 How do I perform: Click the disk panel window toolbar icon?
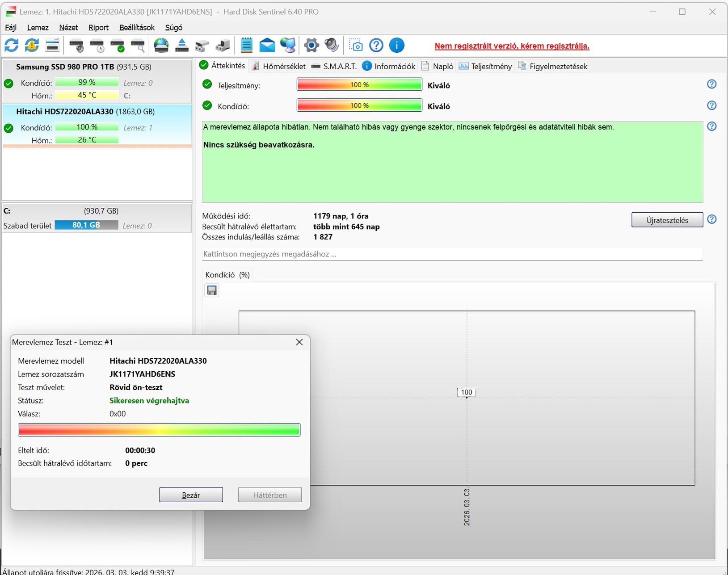pyautogui.click(x=52, y=45)
